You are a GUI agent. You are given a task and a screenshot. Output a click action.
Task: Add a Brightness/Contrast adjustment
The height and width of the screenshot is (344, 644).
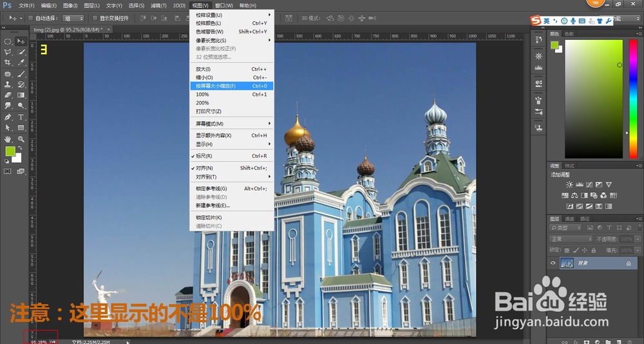[x=569, y=184]
